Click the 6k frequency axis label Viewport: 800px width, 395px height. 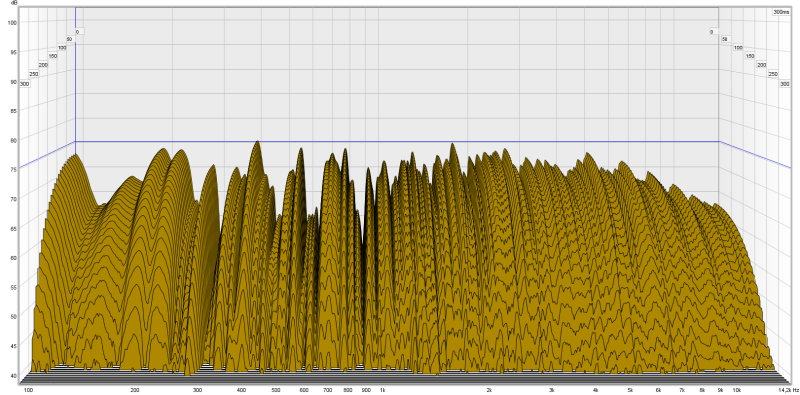[658, 390]
